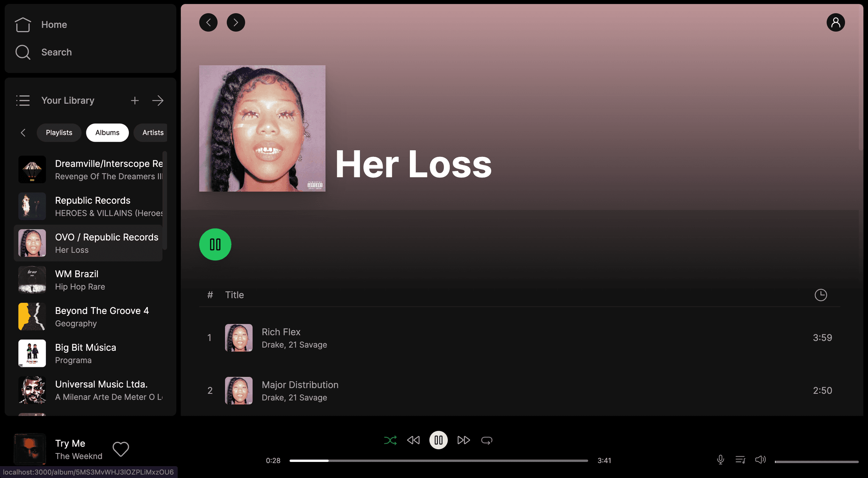The height and width of the screenshot is (478, 868).
Task: Click the repeat toggle icon
Action: point(487,440)
